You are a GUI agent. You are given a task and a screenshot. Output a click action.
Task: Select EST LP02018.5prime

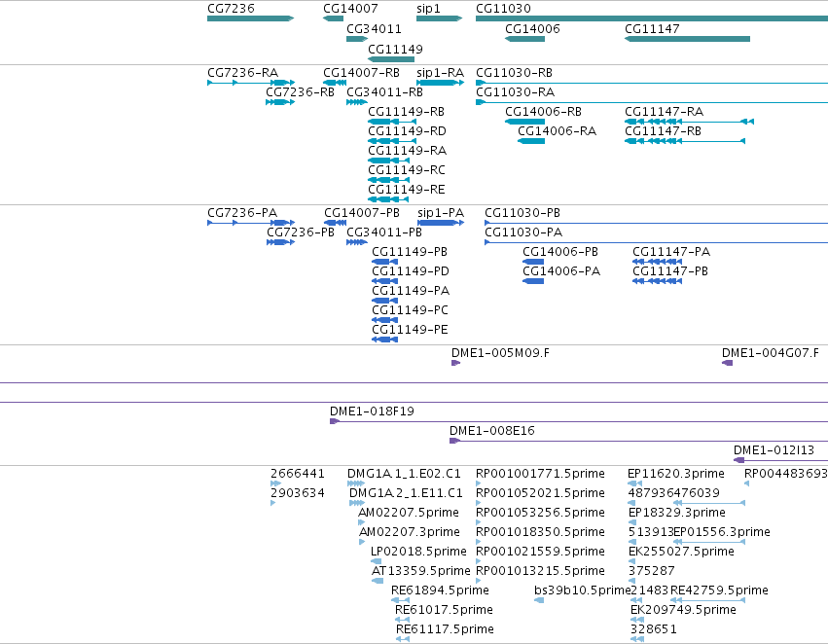[376, 561]
